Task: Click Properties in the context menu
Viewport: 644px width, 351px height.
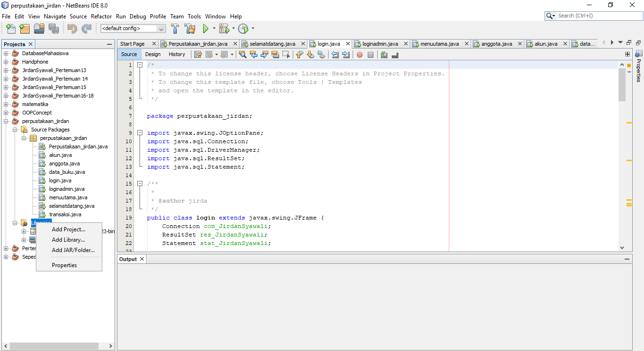Action: tap(63, 265)
